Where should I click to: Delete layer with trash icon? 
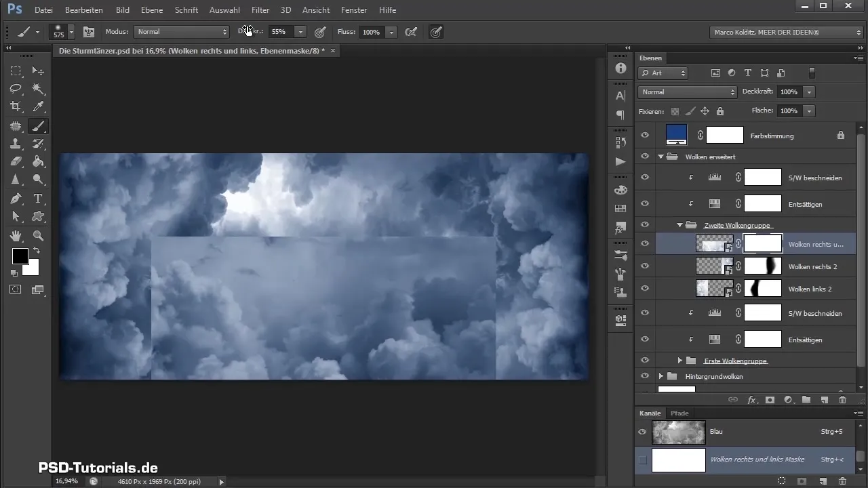click(842, 400)
